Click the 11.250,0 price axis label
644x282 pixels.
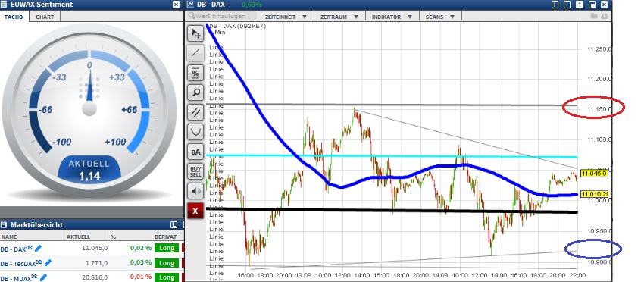(x=599, y=49)
